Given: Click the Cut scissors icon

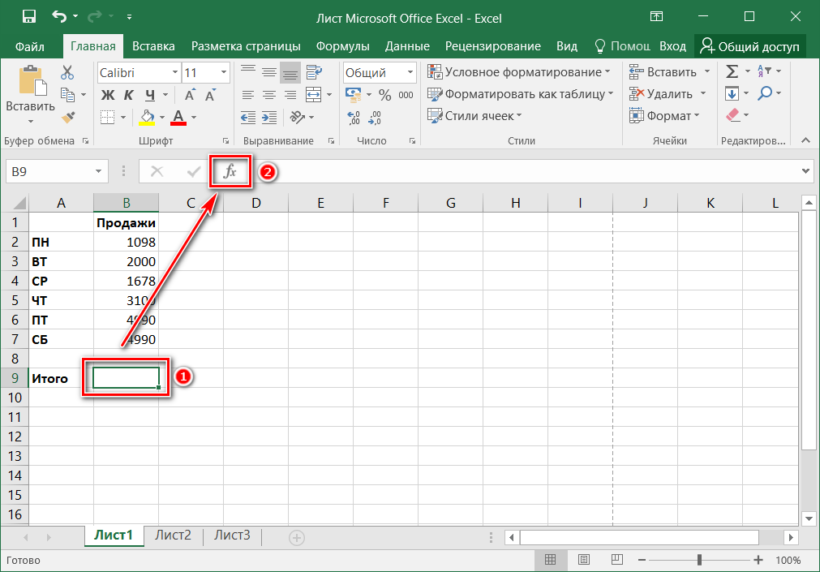Looking at the screenshot, I should coord(68,72).
